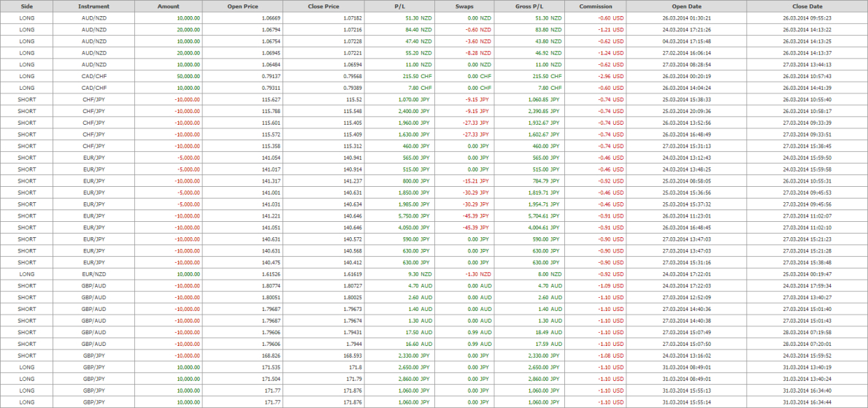The image size is (868, 408).
Task: Click open price 1.80774 cell
Action: pyautogui.click(x=242, y=285)
